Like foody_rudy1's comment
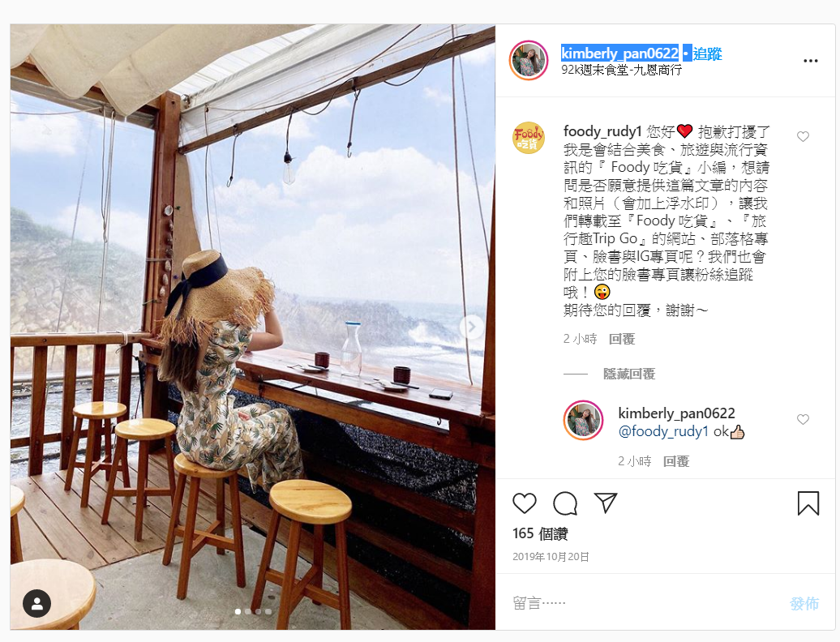The width and height of the screenshot is (840, 642). (803, 136)
